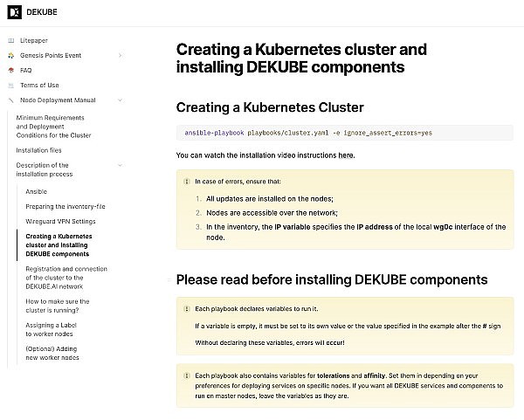
Task: Click the info icon beside 'Each playbook declares variables'
Action: click(x=185, y=309)
